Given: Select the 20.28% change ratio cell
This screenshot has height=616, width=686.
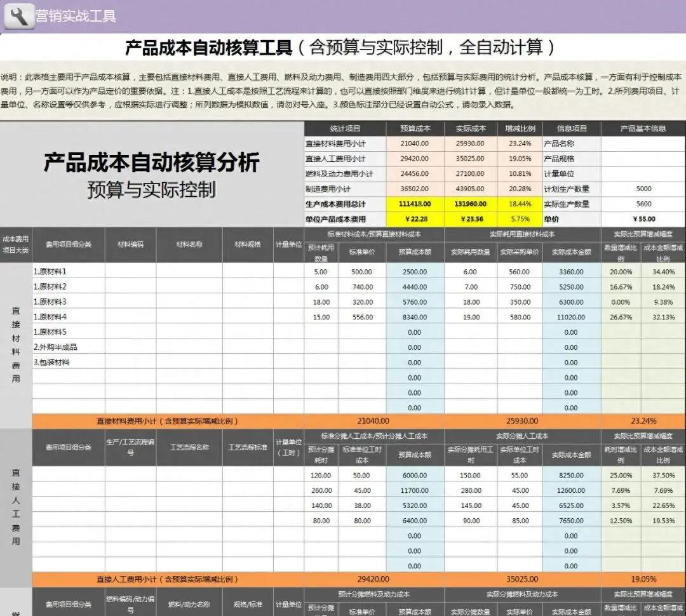Looking at the screenshot, I should [x=520, y=189].
